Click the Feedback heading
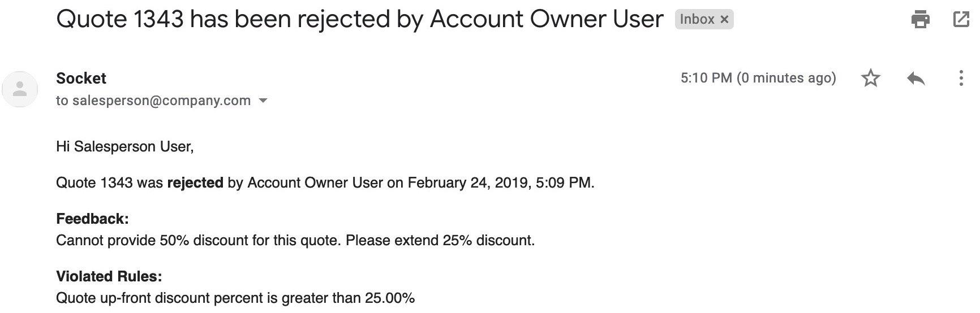Image resolution: width=980 pixels, height=313 pixels. click(92, 219)
